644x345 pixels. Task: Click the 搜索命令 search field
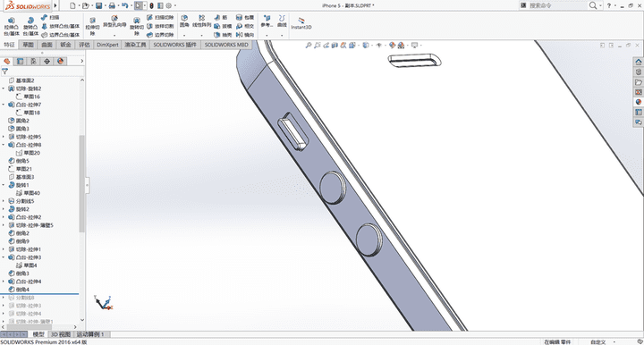[x=557, y=5]
